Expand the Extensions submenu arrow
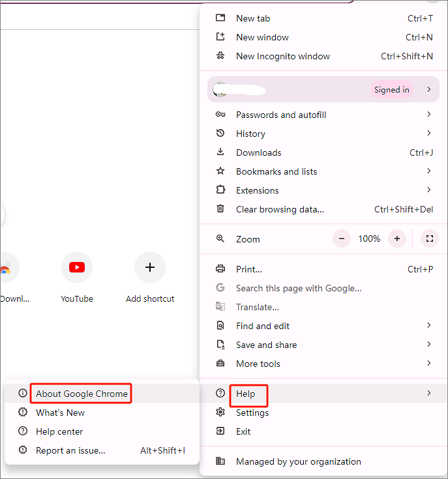 [428, 190]
